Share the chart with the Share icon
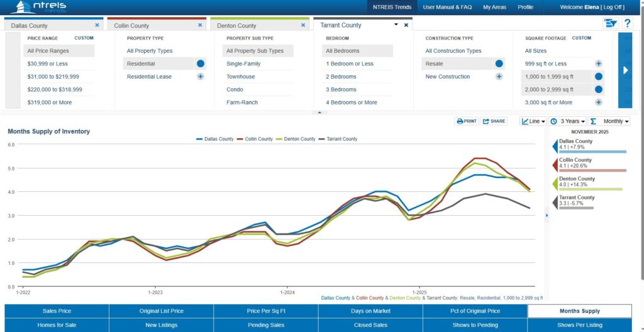 494,121
